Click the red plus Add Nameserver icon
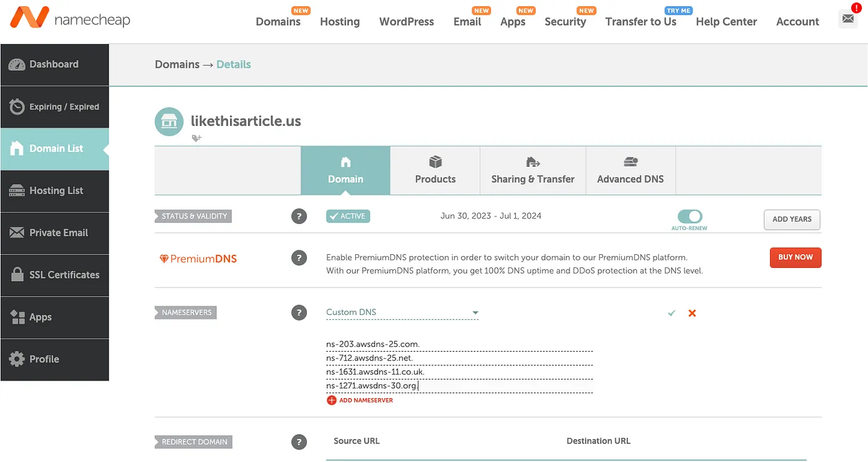This screenshot has height=462, width=868. (x=332, y=400)
